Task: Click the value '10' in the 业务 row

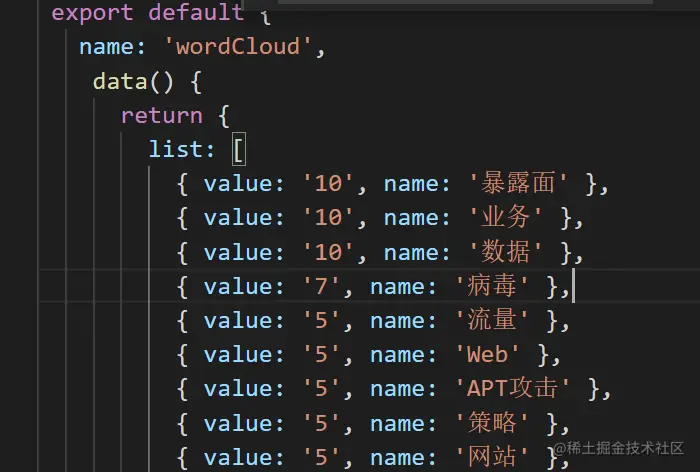Action: 329,217
